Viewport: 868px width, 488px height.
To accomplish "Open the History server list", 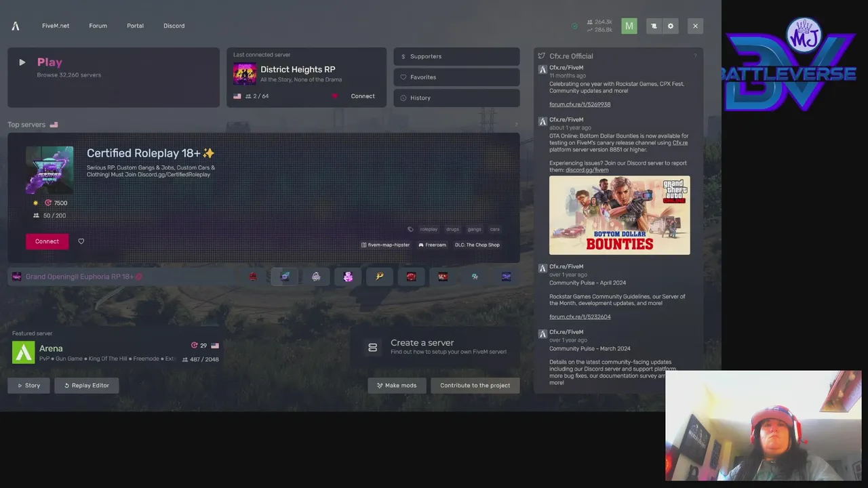I will [456, 98].
